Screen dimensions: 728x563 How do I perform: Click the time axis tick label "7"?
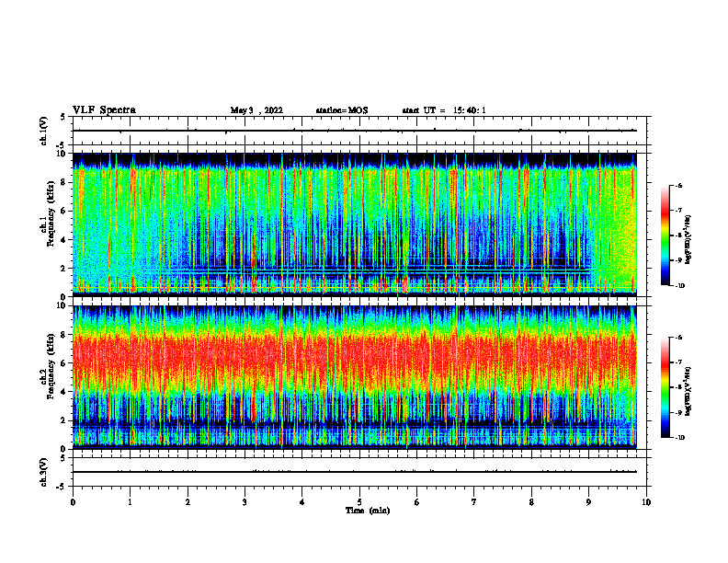(474, 502)
